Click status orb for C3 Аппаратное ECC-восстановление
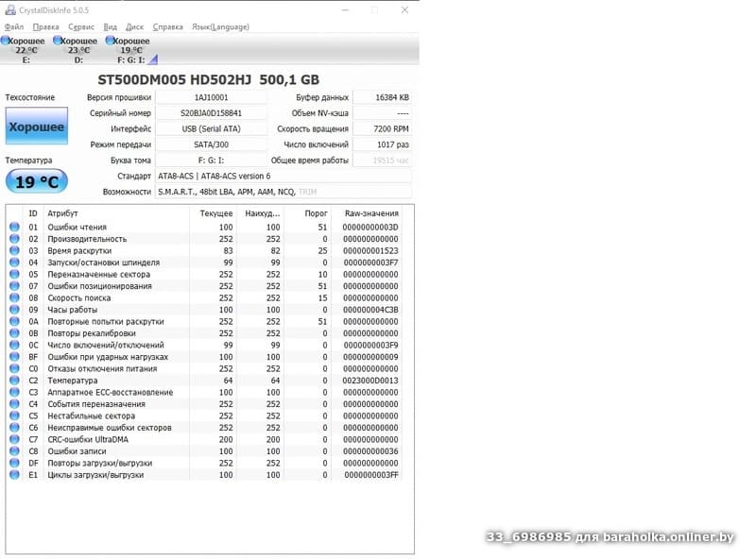This screenshot has height=559, width=756. coord(14,392)
